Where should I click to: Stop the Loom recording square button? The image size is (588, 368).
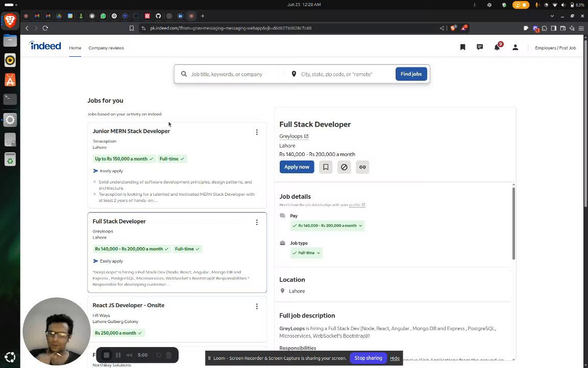click(x=107, y=355)
